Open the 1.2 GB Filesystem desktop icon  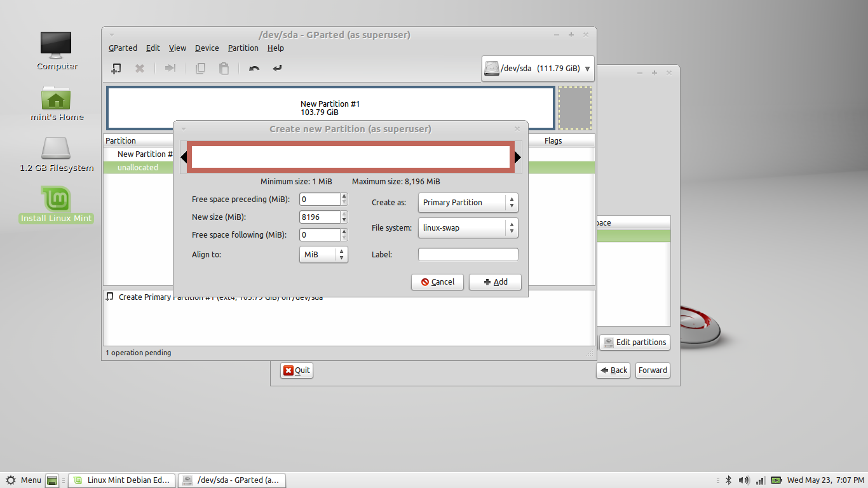[57, 154]
